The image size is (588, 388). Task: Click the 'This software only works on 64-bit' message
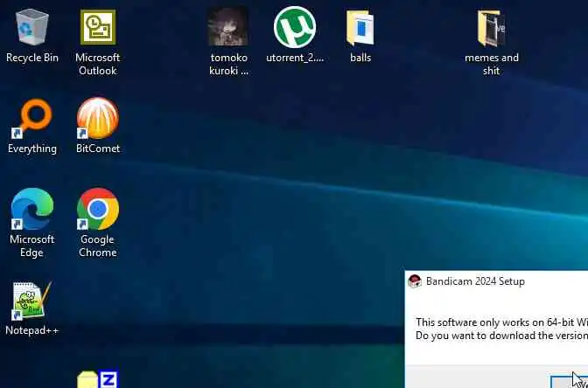click(501, 322)
